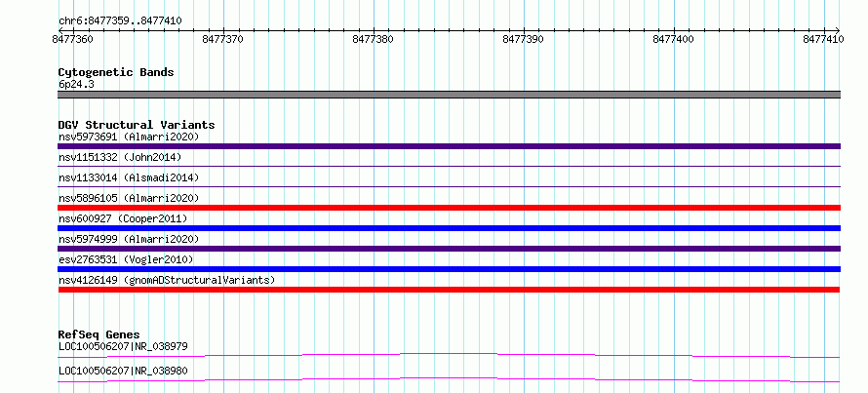Open variant nsv4126149 (gnomADStructuralVariants) label
Image resolution: width=868 pixels, height=393 pixels.
tap(167, 280)
